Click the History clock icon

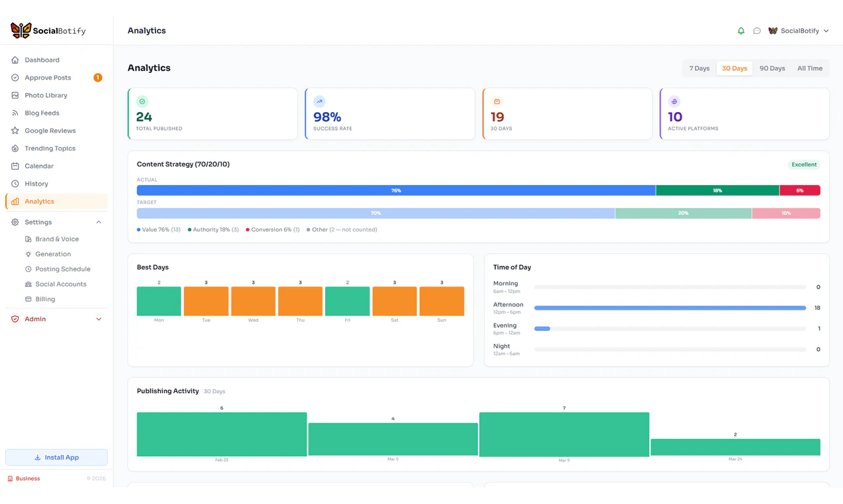pos(15,184)
